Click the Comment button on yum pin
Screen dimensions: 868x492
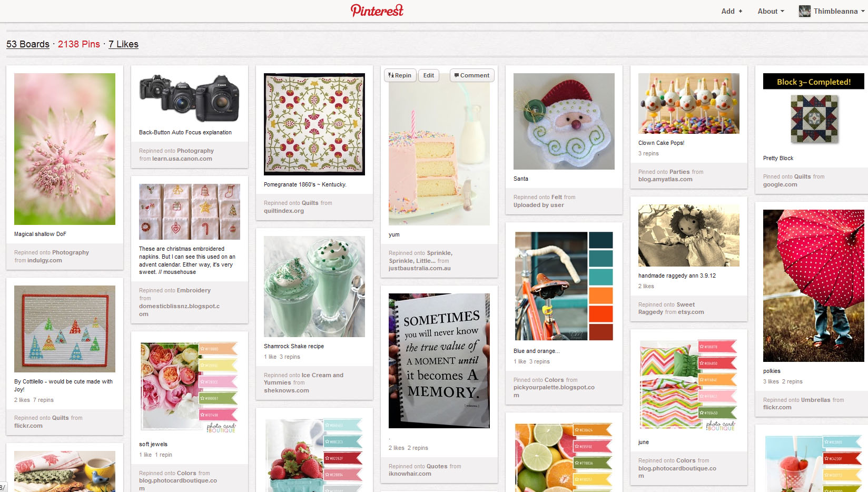[x=472, y=75]
